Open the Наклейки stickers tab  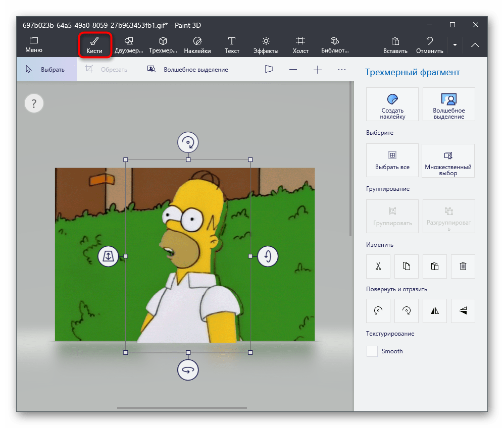tap(197, 45)
